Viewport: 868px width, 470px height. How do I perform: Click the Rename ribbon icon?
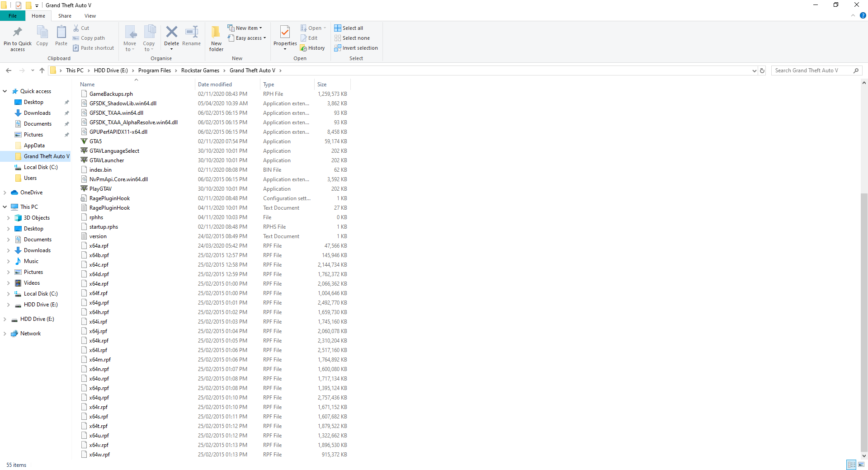point(192,36)
